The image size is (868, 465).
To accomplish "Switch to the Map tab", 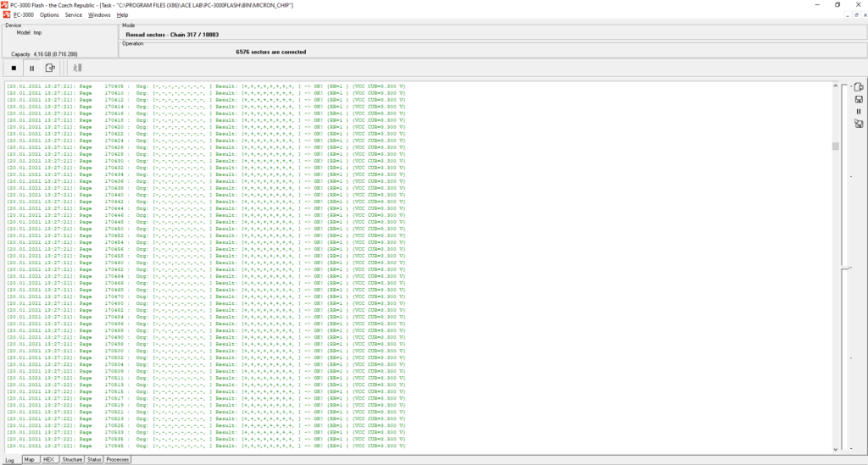I will pyautogui.click(x=30, y=460).
